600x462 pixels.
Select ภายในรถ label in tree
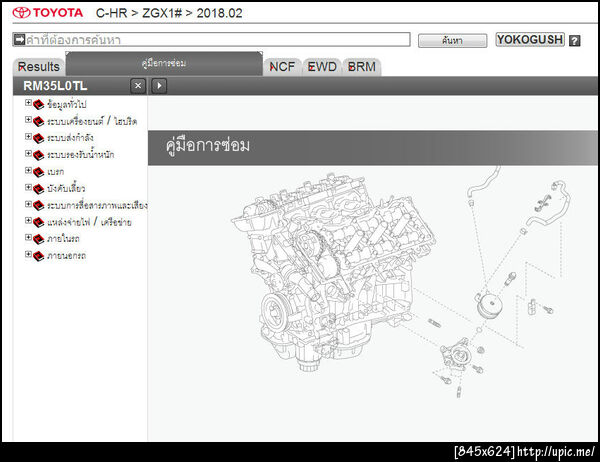pos(63,239)
